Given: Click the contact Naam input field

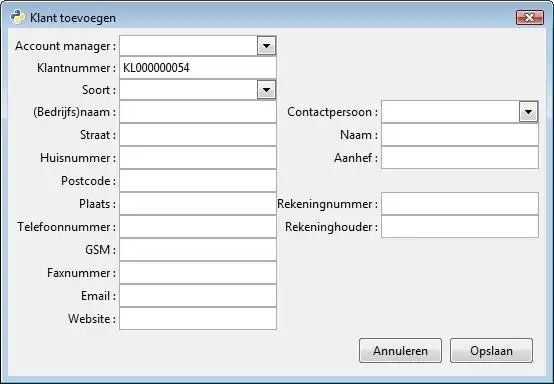Looking at the screenshot, I should (460, 135).
